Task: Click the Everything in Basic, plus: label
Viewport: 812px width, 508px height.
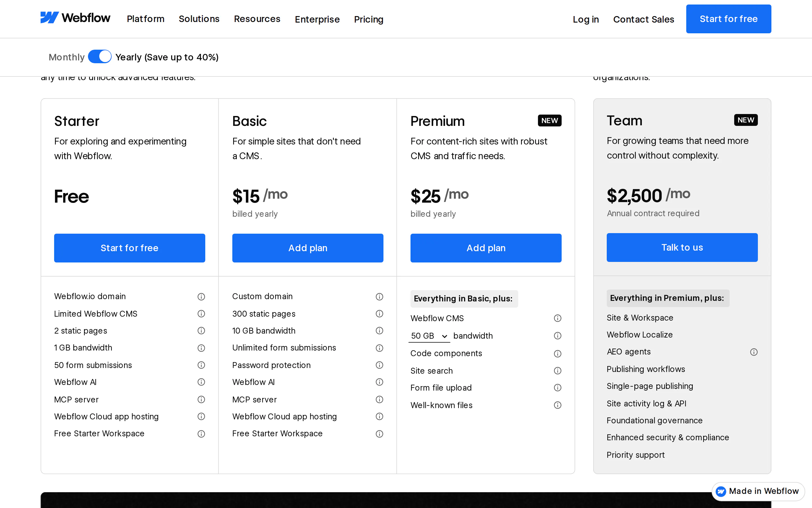Action: pos(464,299)
